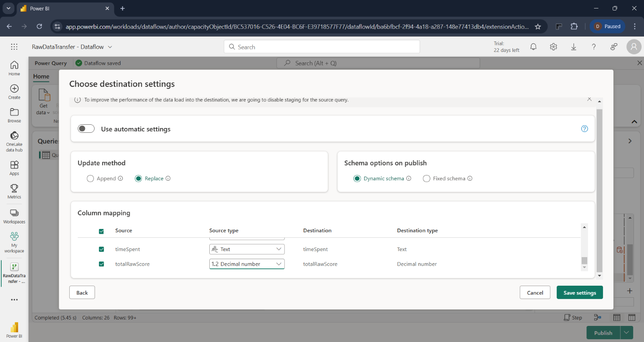Screen dimensions: 644x342
Task: Expand the RawDataTransfer Dataflow title dropdown
Action: 110,47
